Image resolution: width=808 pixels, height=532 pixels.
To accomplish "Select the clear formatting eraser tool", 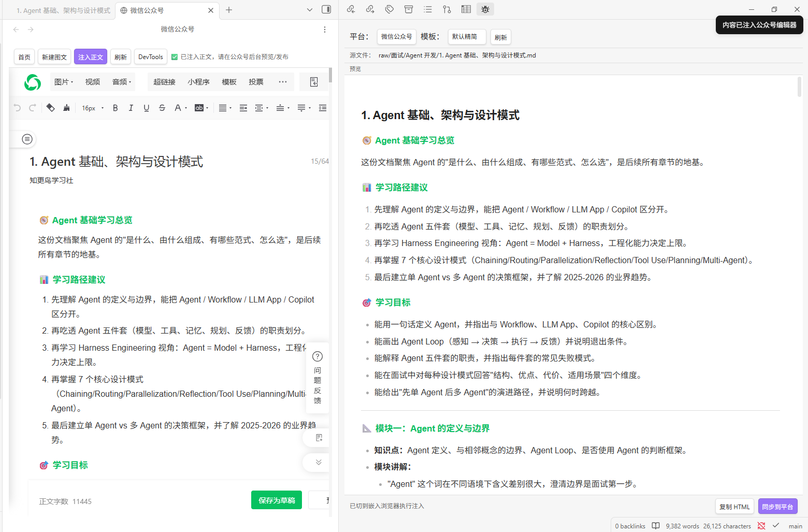I will click(50, 108).
